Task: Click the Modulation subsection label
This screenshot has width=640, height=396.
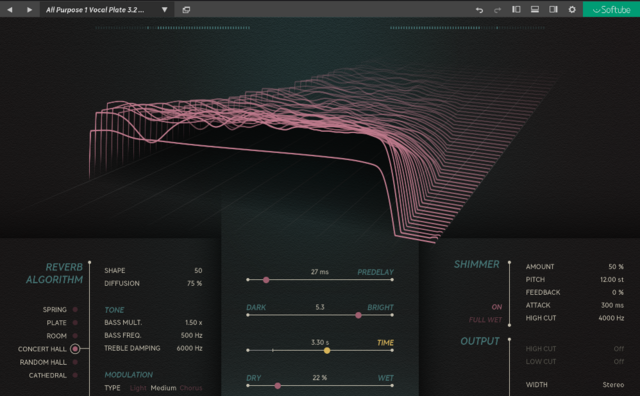Action: (x=129, y=375)
